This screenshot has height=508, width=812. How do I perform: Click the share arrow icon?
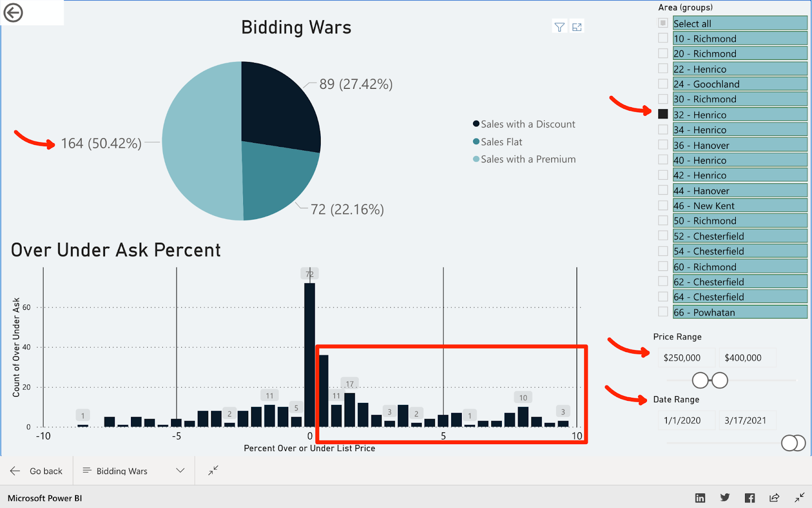[x=774, y=498]
